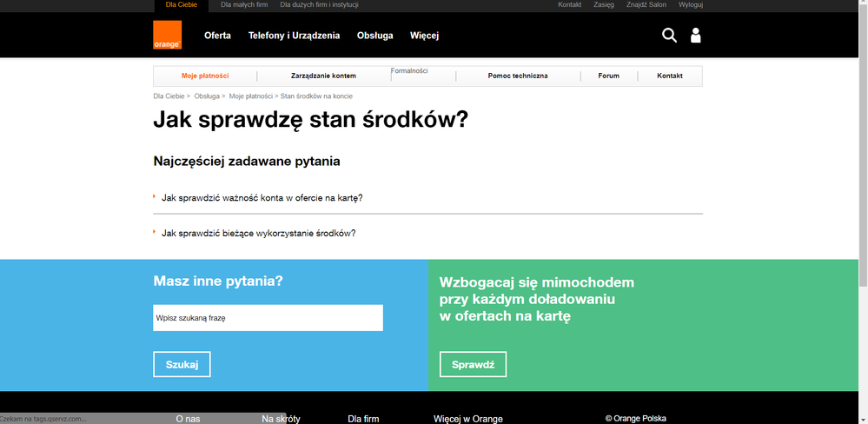This screenshot has width=868, height=424.
Task: Select Kontakt in the submenu bar
Action: pos(670,76)
